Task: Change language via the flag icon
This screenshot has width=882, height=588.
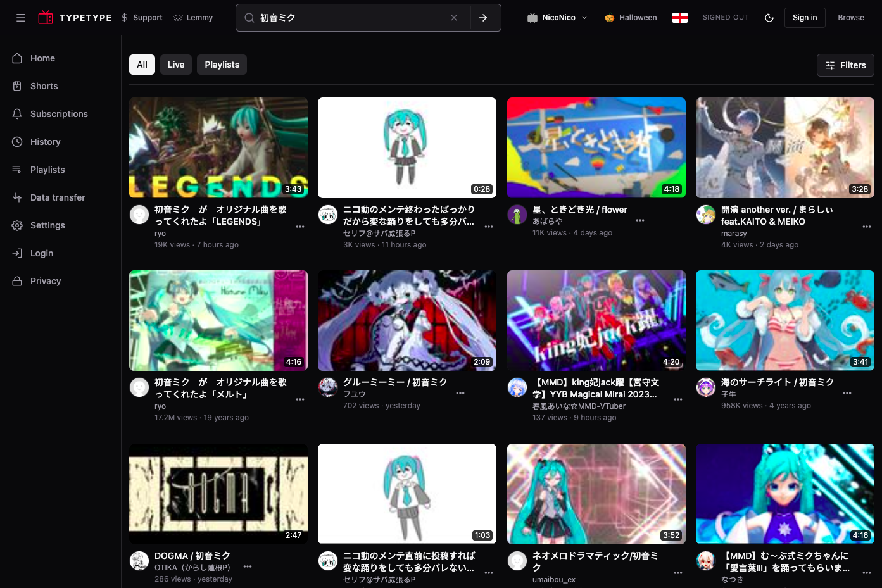Action: click(680, 18)
